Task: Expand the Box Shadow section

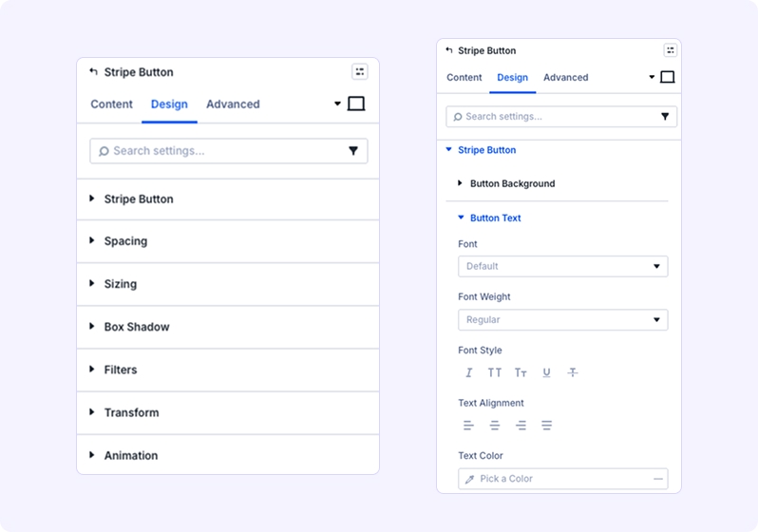Action: pyautogui.click(x=137, y=327)
